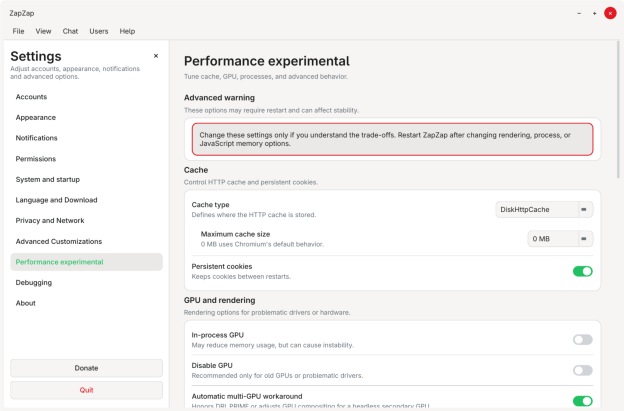Select Language and Download section
624x411 pixels.
pyautogui.click(x=86, y=200)
